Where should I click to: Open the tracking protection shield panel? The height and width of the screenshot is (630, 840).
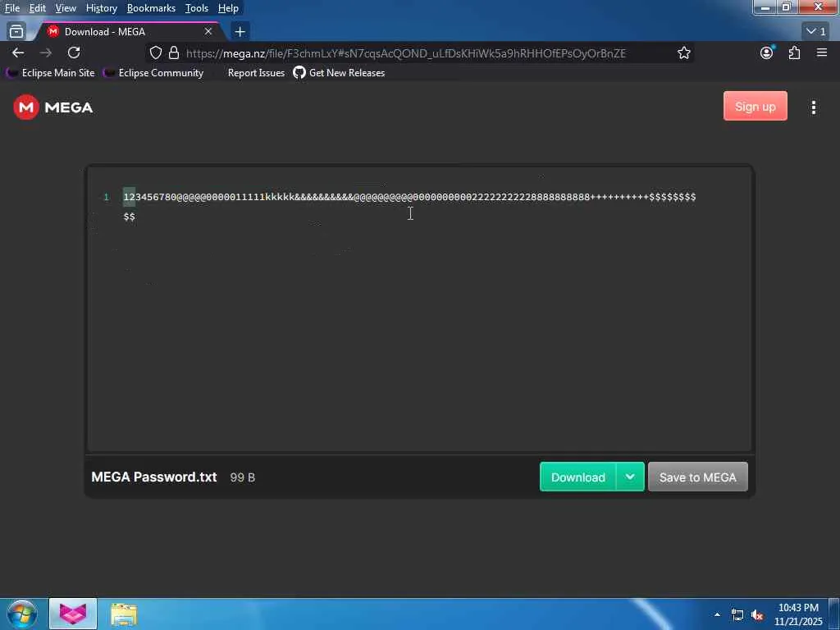(x=155, y=53)
